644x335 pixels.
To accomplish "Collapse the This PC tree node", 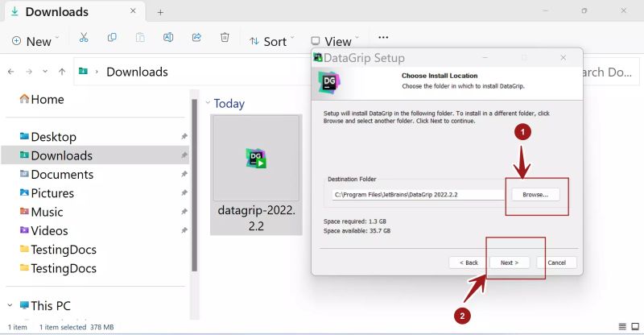I will 10,305.
